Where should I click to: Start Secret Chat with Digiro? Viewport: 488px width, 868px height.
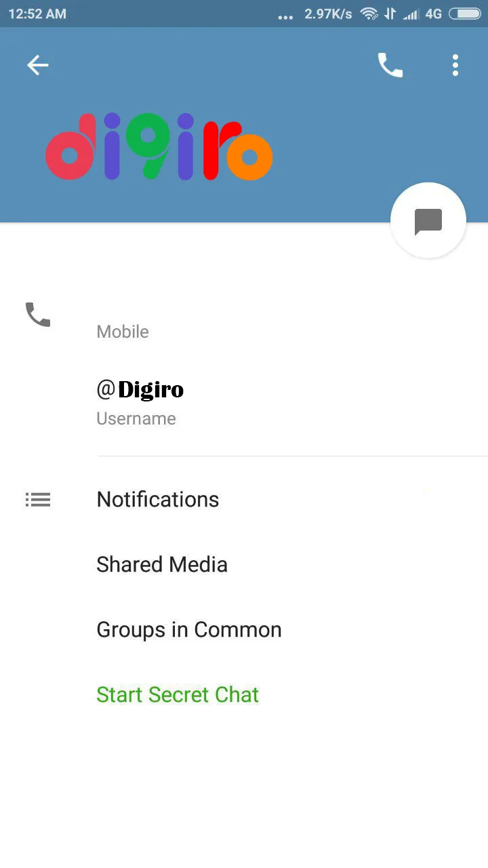pyautogui.click(x=178, y=694)
